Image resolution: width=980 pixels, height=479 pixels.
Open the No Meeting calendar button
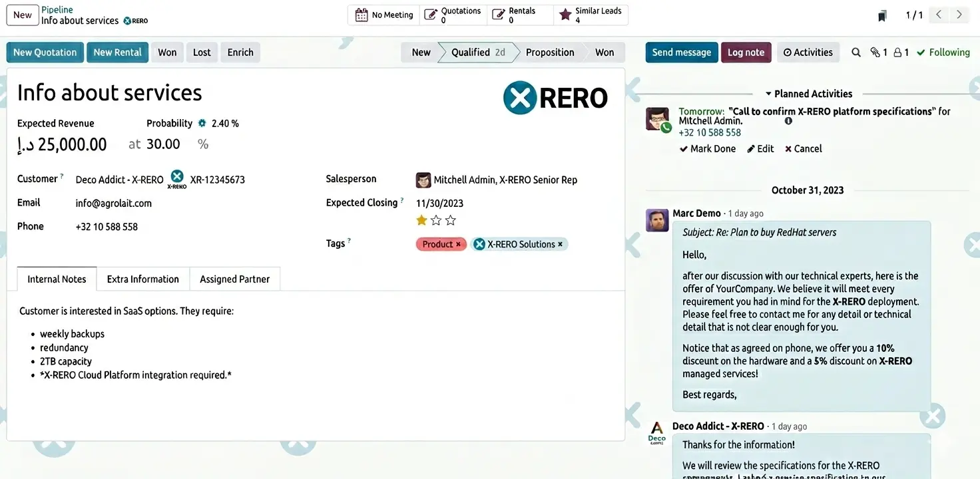coord(384,15)
